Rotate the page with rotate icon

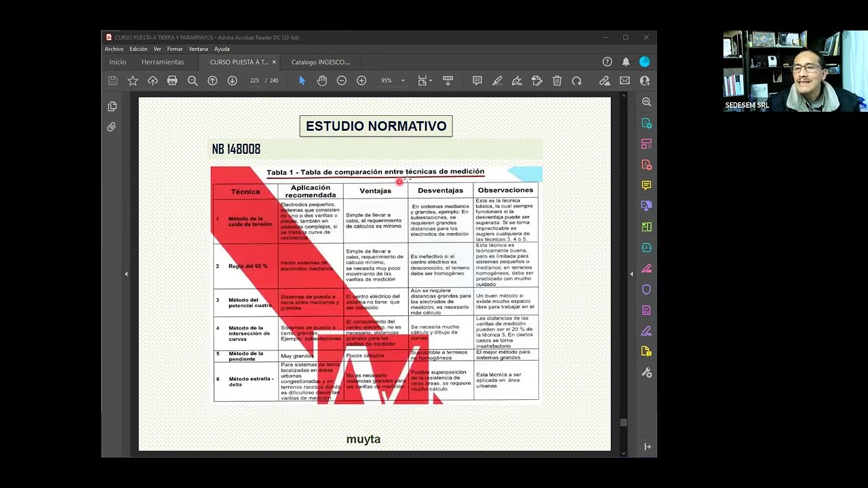point(576,81)
